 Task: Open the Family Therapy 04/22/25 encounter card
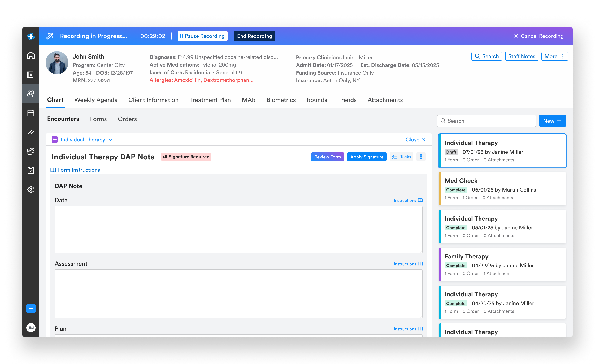pos(502,264)
